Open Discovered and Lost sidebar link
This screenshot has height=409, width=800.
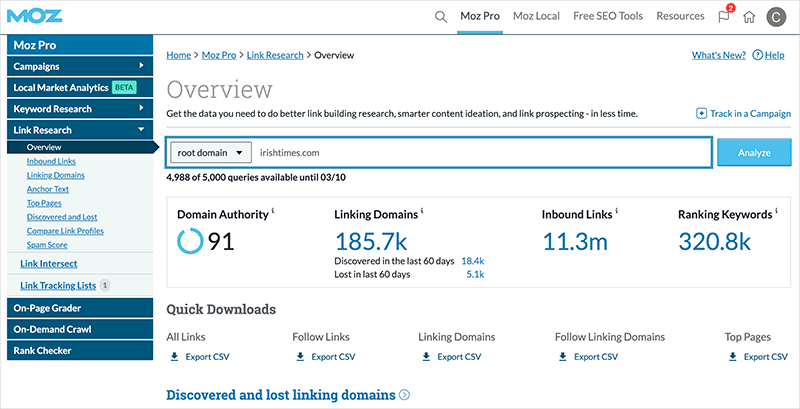point(62,217)
